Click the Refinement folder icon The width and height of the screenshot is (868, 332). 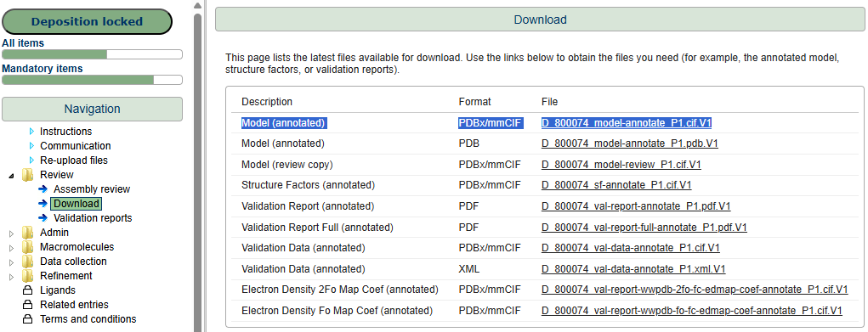pos(28,276)
